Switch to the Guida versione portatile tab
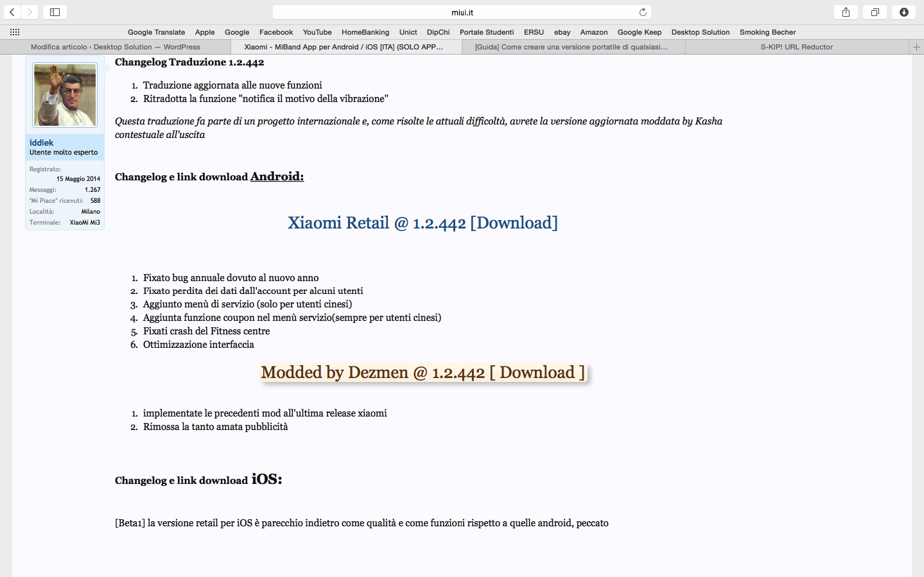The height and width of the screenshot is (577, 924). tap(573, 47)
